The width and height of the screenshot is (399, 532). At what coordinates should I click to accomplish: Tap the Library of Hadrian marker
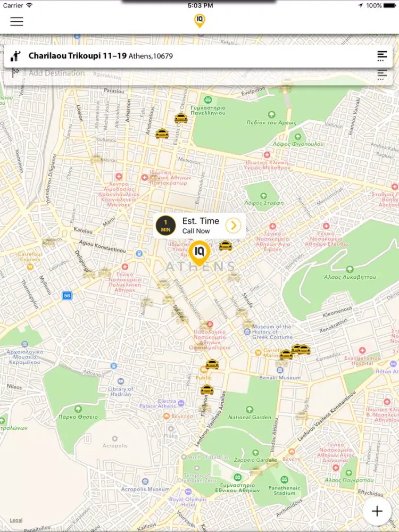point(120,381)
